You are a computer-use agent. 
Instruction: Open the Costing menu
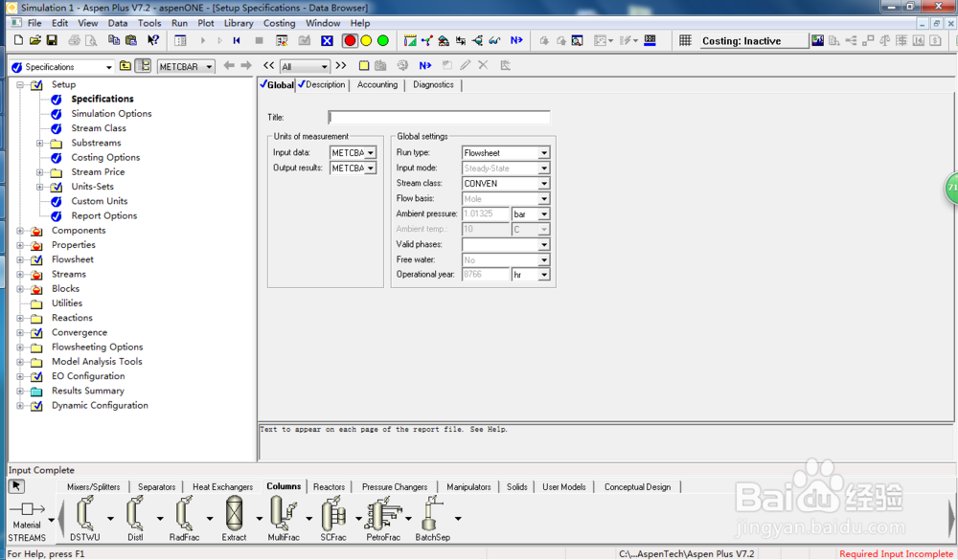pyautogui.click(x=279, y=23)
